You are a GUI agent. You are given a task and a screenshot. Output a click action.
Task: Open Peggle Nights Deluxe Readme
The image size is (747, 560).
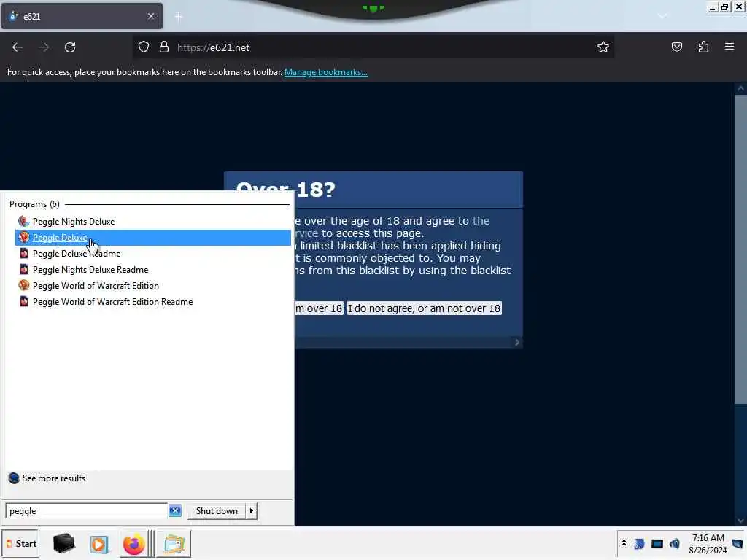(90, 270)
